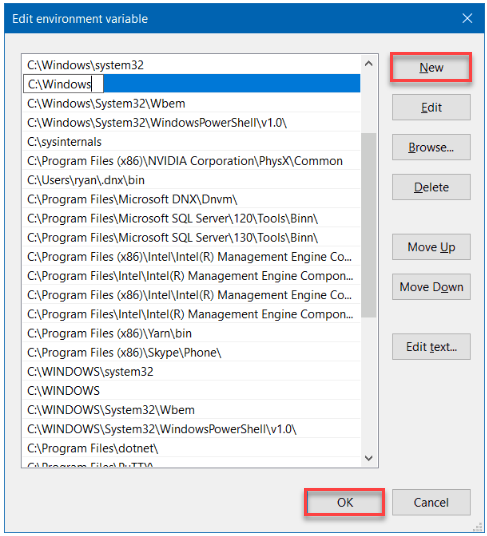Select C:\Windows\System32\WindowsPowerShell\v1.0\ row
This screenshot has height=536, width=487.
(x=191, y=122)
